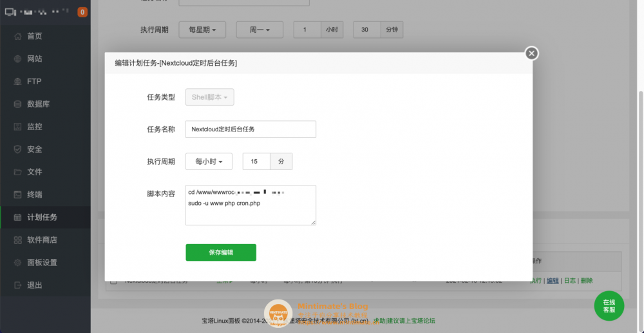
Task: Click the database icon for 数据库
Action: (17, 104)
